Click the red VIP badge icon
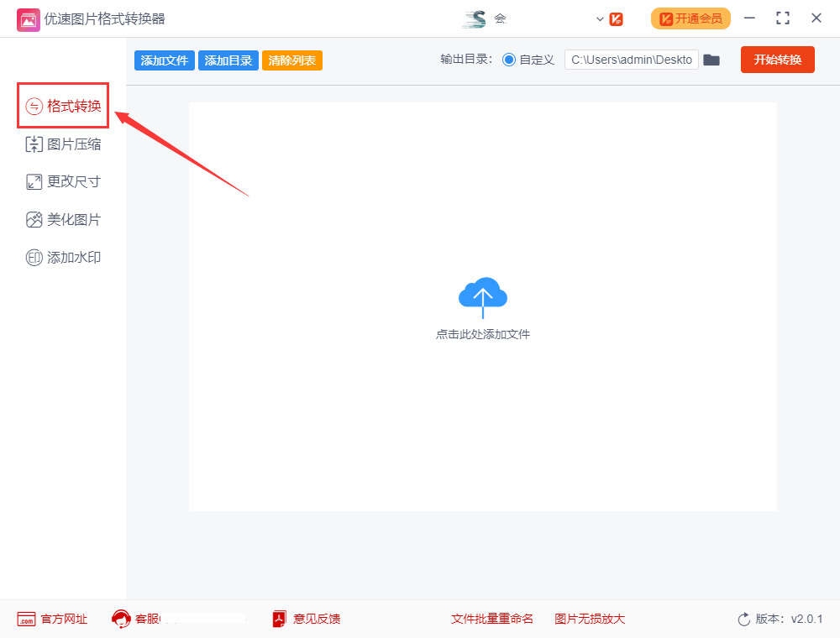840x638 pixels. (x=616, y=19)
